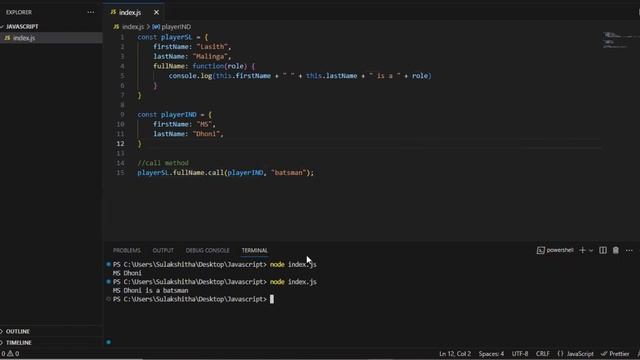Screen dimensions: 640x360
Task: Expand the OUTLINE section
Action: [18, 331]
